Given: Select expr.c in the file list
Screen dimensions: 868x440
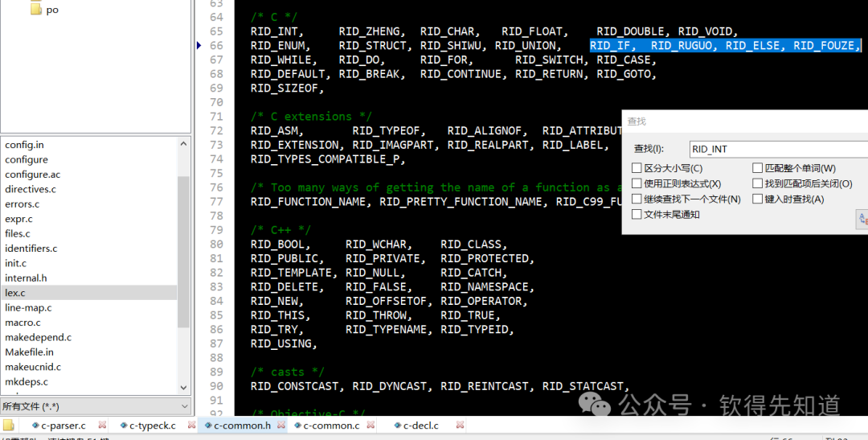Looking at the screenshot, I should coord(18,219).
